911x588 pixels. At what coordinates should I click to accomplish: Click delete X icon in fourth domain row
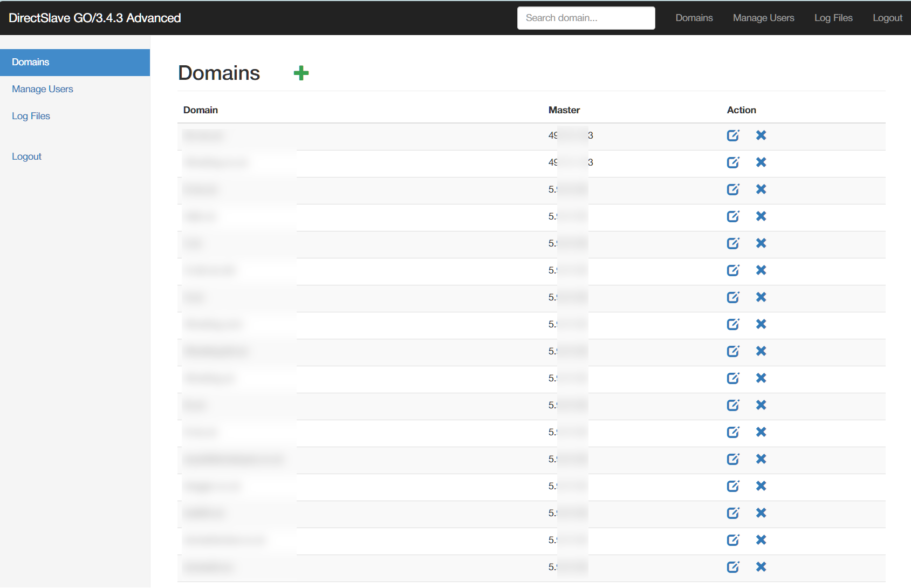pyautogui.click(x=761, y=216)
